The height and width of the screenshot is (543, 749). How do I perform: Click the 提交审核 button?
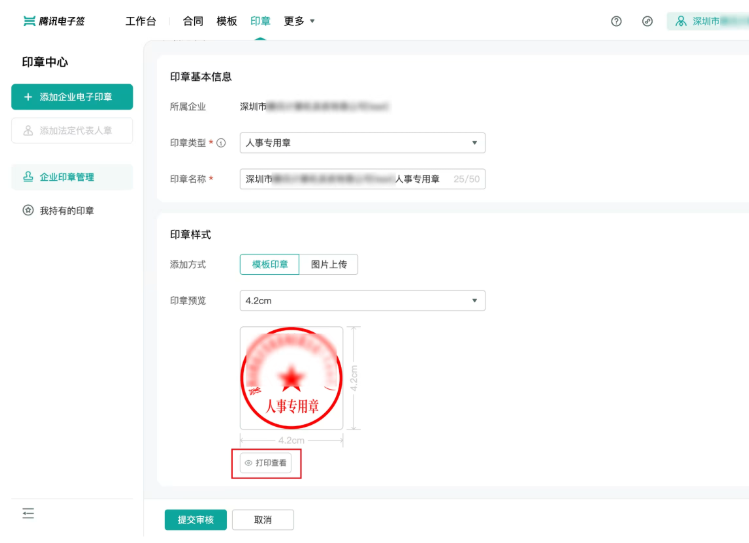coord(195,520)
